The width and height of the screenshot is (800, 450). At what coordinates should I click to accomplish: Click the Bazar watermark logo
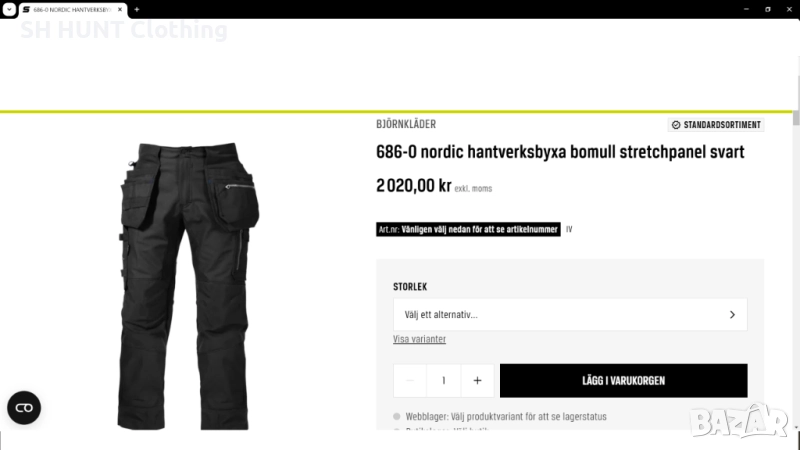pos(739,421)
